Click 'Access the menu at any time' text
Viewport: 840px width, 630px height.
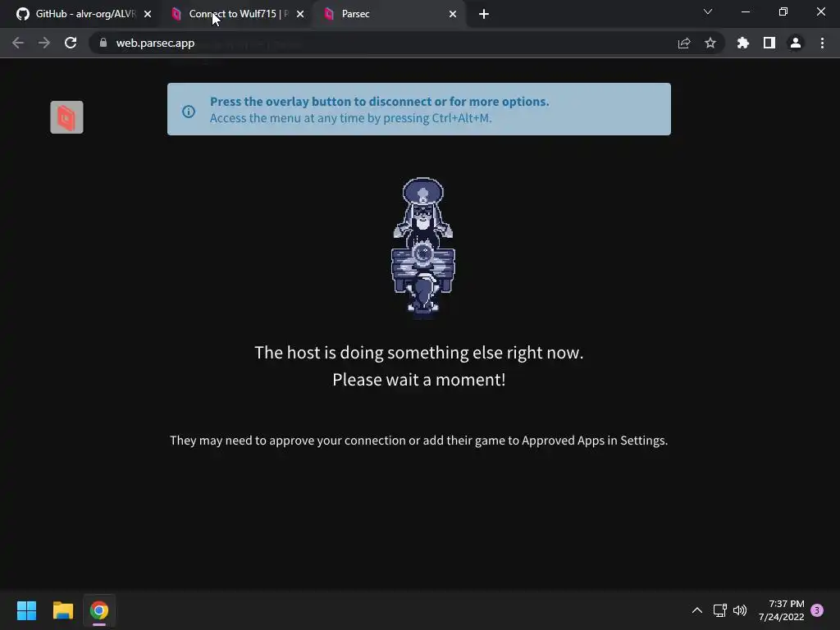point(350,118)
